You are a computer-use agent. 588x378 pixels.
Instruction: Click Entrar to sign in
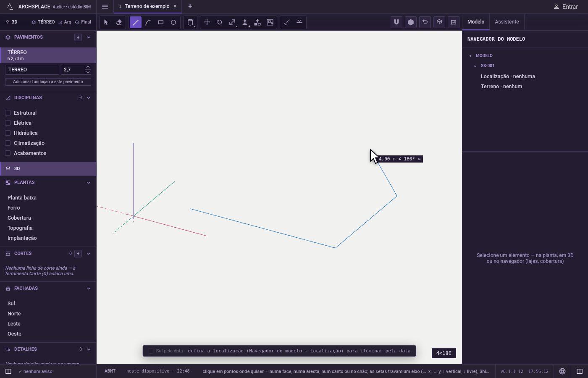[566, 7]
